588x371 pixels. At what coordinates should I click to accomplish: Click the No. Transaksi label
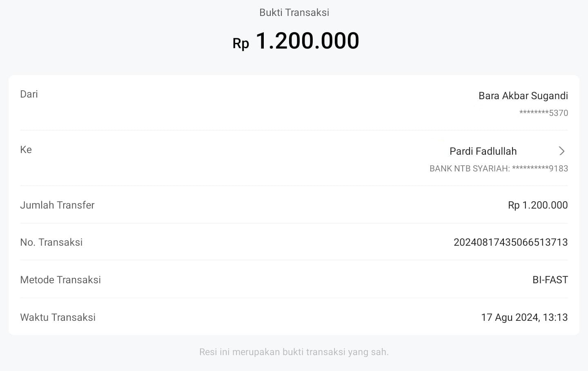pos(51,242)
